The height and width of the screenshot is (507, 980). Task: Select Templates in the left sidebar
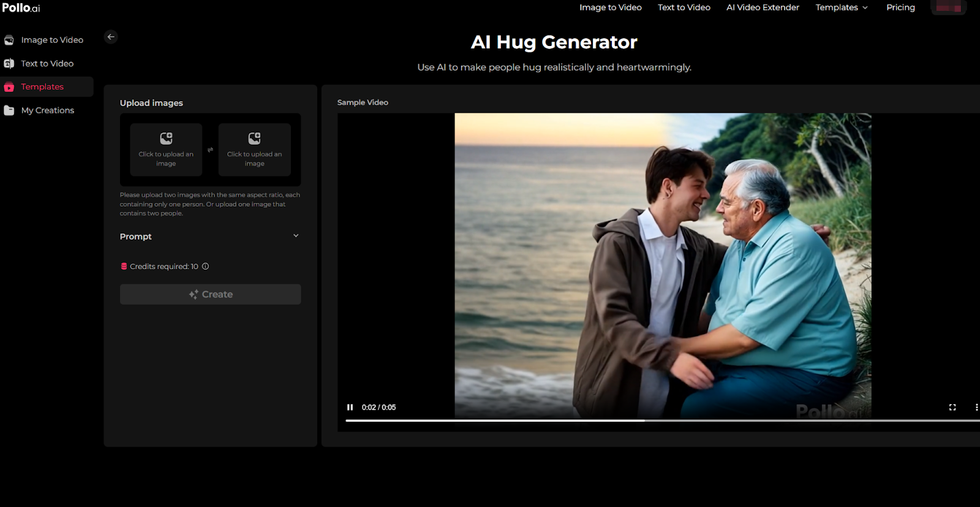(x=42, y=87)
